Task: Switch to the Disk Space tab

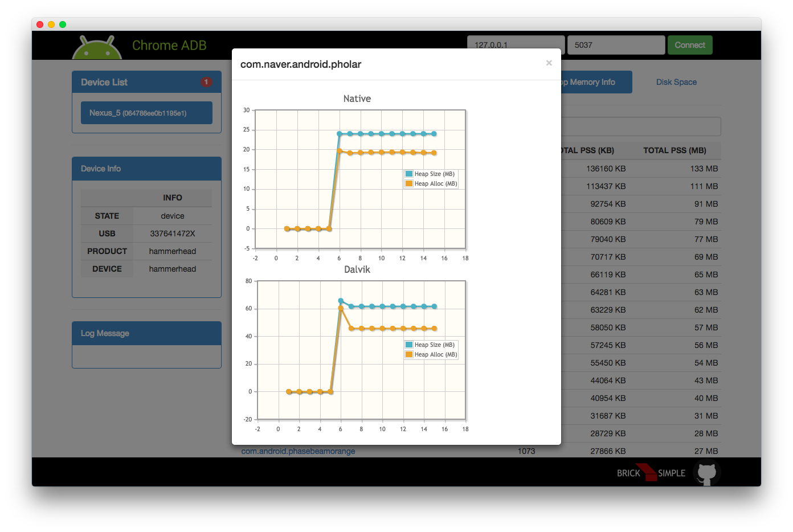Action: click(x=676, y=82)
